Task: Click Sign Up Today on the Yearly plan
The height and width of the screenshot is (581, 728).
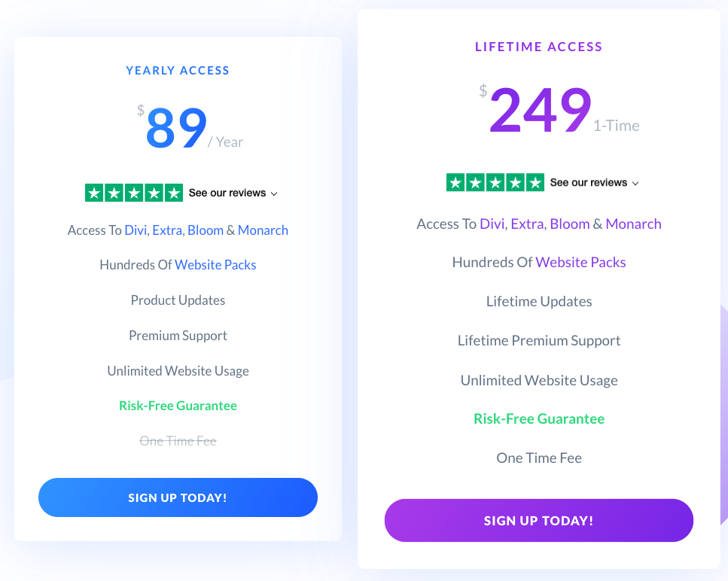Action: click(178, 497)
